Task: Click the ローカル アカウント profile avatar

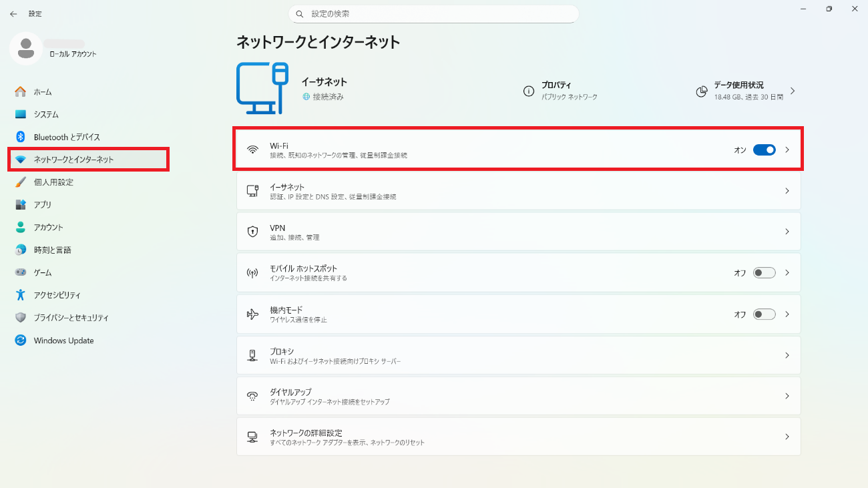Action: [27, 48]
